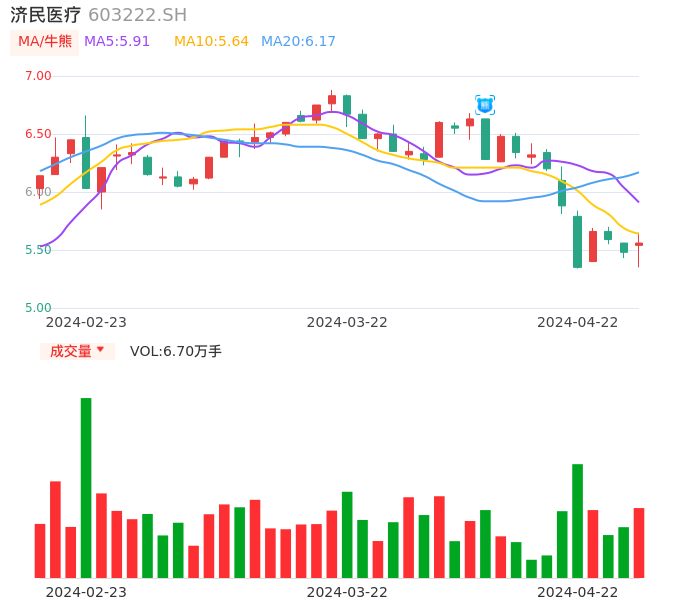Click the 2024-04-22 label under volume chart
The height and width of the screenshot is (606, 686).
[x=578, y=592]
